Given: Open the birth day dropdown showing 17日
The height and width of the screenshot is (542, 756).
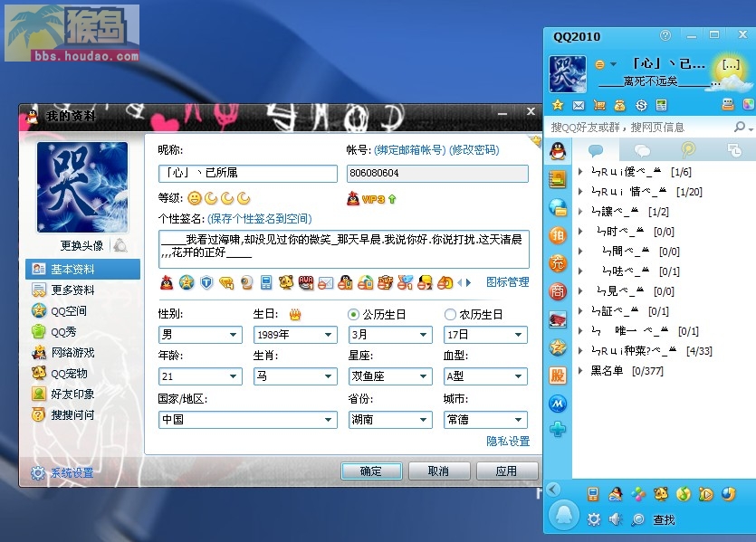Looking at the screenshot, I should click(485, 335).
